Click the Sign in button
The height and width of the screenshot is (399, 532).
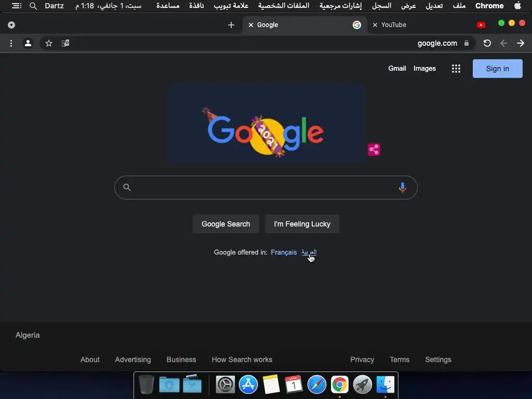[497, 69]
